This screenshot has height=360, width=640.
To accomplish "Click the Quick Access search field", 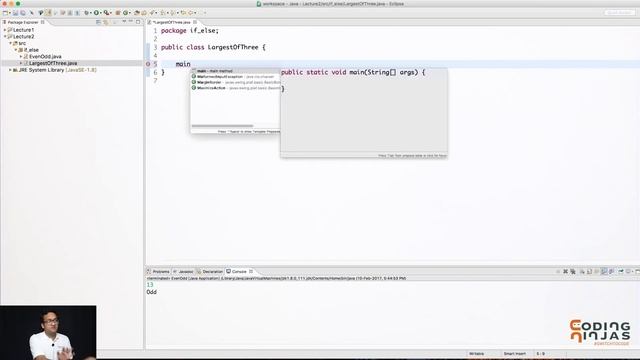I will [x=619, y=13].
